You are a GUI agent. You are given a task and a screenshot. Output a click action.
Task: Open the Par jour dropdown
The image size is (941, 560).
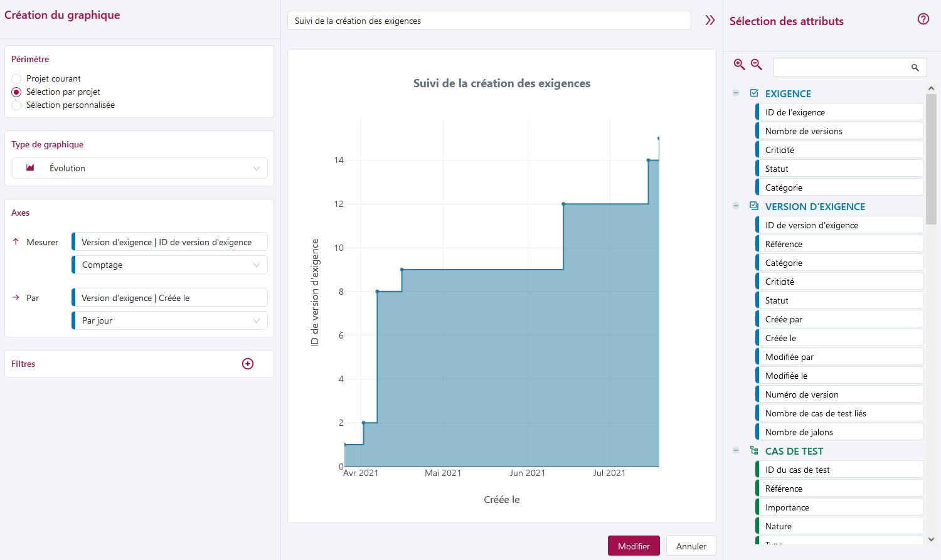(x=170, y=320)
